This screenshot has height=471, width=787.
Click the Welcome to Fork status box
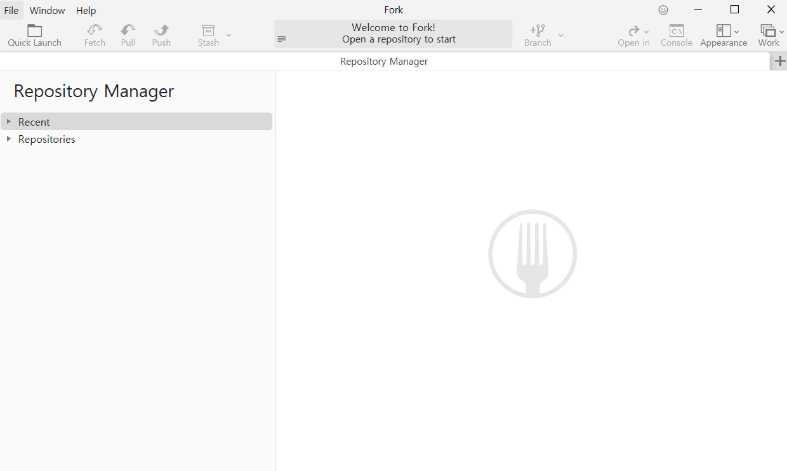tap(393, 34)
